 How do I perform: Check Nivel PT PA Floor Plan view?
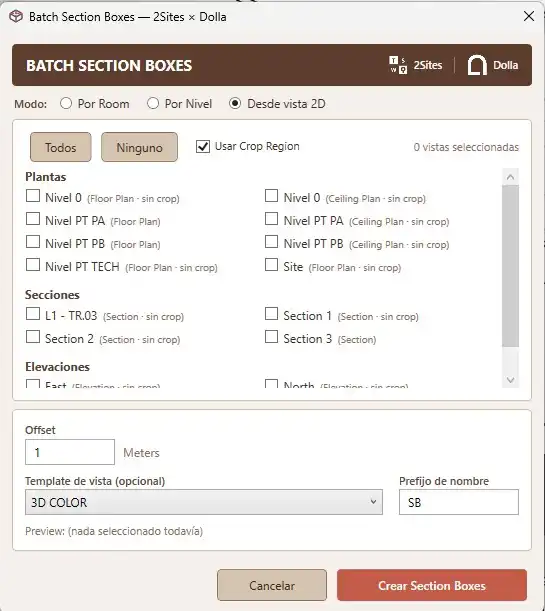coord(33,219)
